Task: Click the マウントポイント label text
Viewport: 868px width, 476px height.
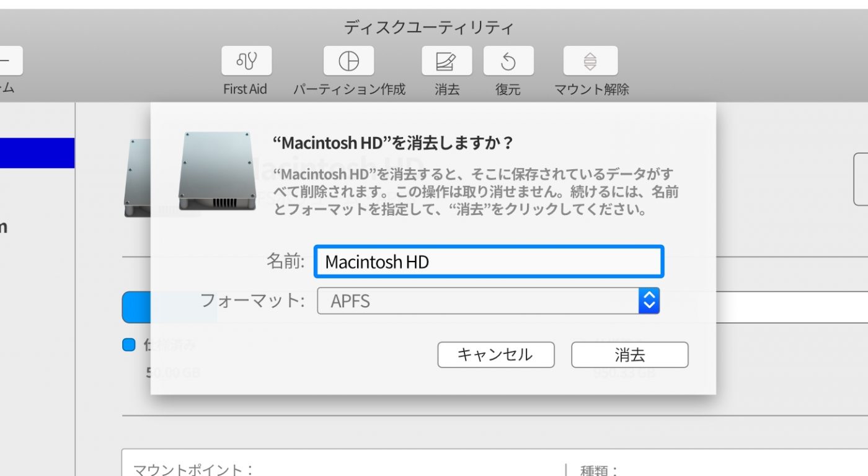Action: [x=193, y=470]
